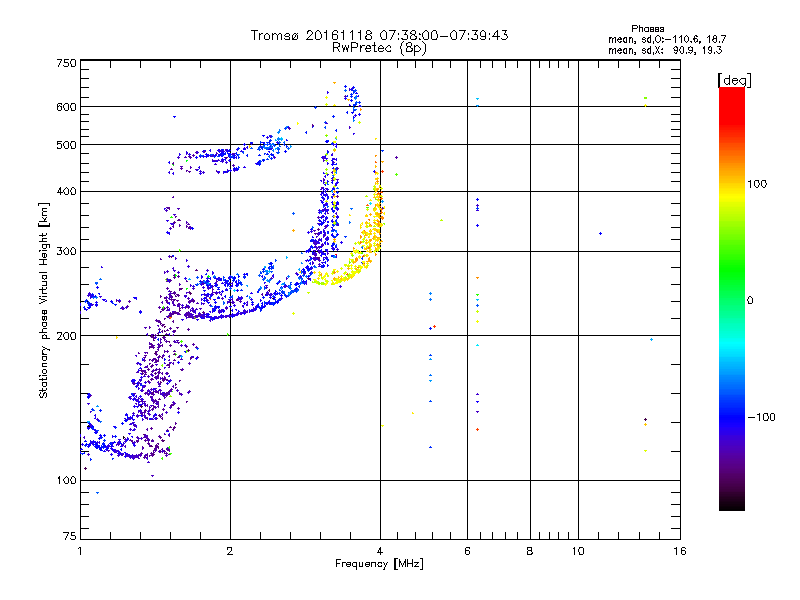Click the 'RwPretec (8p)' subtitle
The height and width of the screenshot is (600, 800).
[x=379, y=48]
